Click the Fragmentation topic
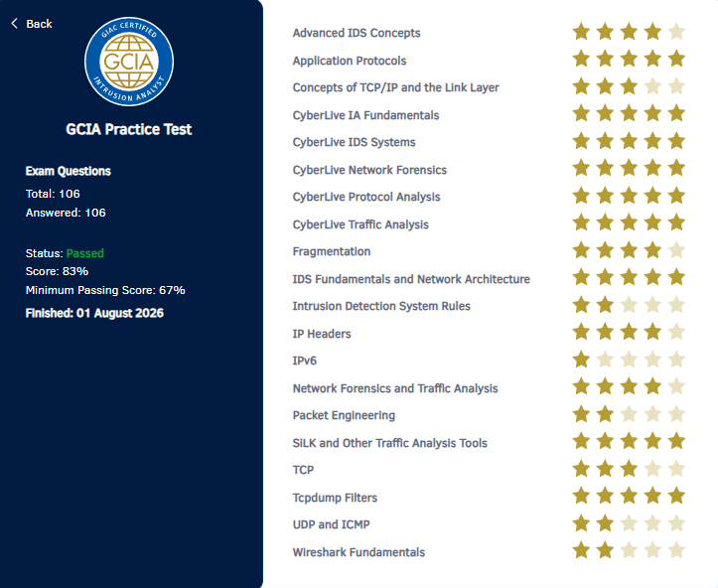Viewport: 718px width, 588px height. 332,251
